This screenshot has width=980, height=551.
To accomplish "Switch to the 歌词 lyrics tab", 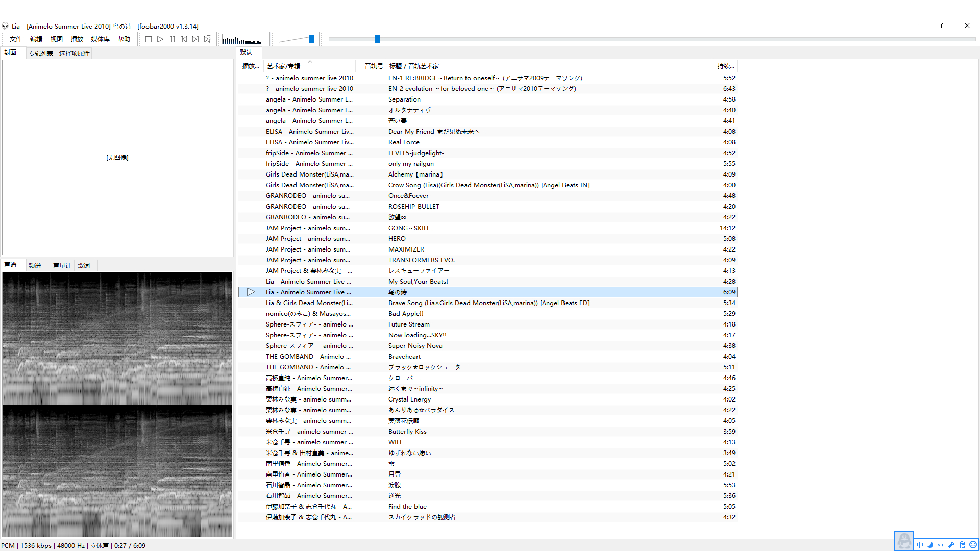I will pos(84,266).
